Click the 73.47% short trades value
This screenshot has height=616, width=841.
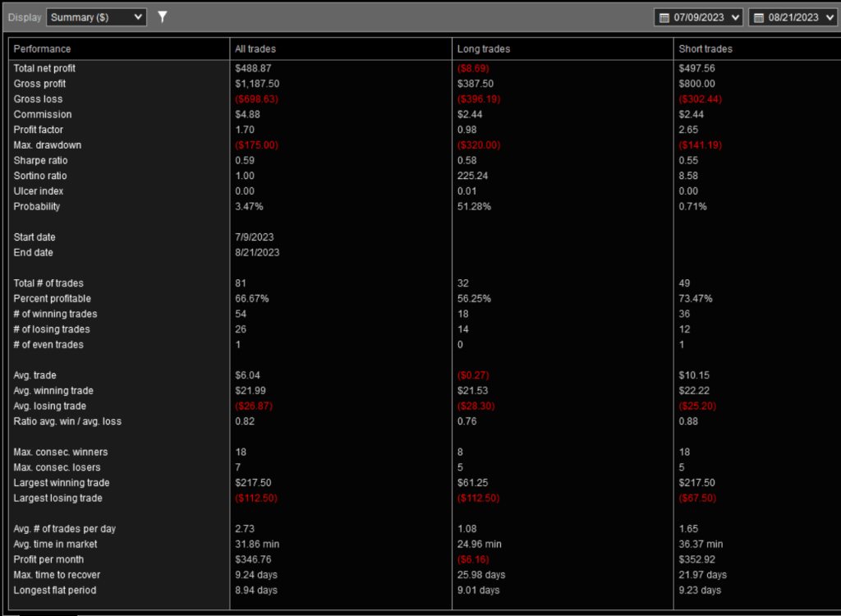pos(696,299)
